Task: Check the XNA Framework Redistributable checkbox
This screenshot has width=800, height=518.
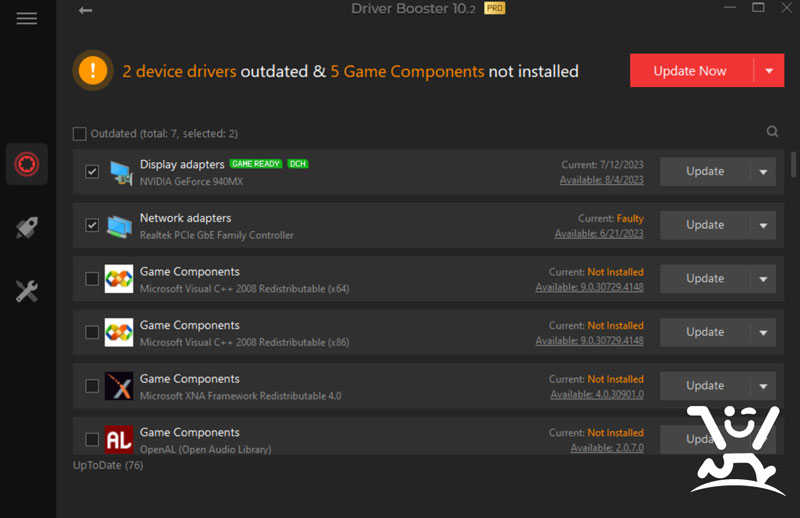Action: (x=92, y=386)
